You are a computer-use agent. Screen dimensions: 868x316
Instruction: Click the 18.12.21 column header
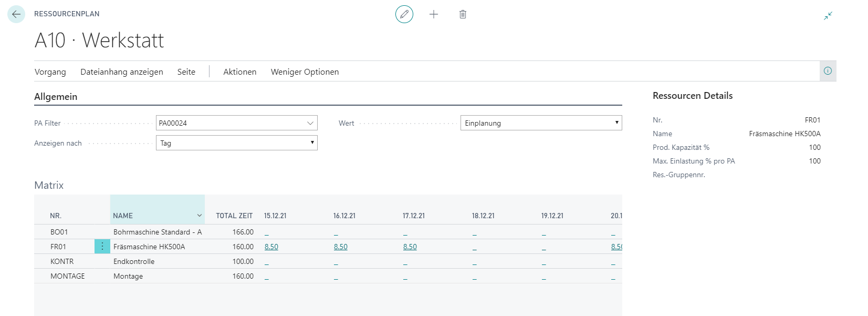click(483, 216)
